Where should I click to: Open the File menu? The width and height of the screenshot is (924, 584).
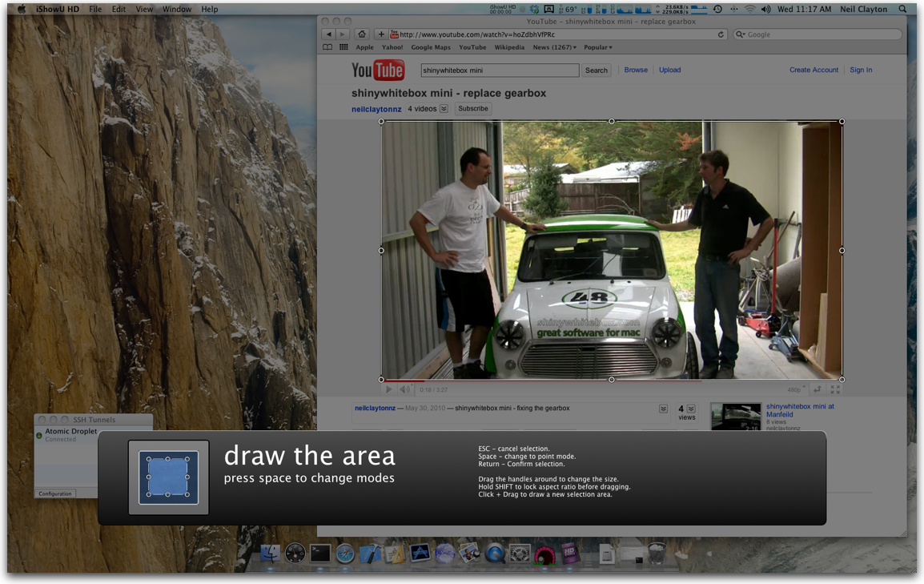[95, 9]
